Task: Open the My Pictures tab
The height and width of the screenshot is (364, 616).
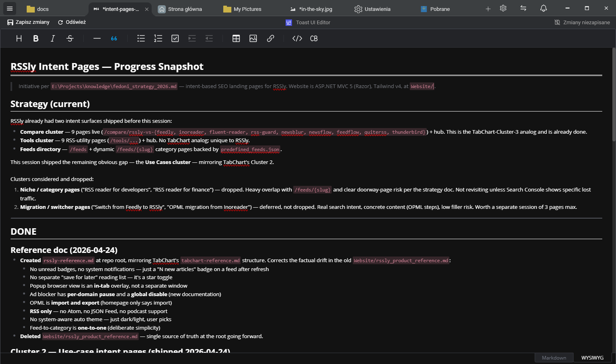Action: point(243,9)
